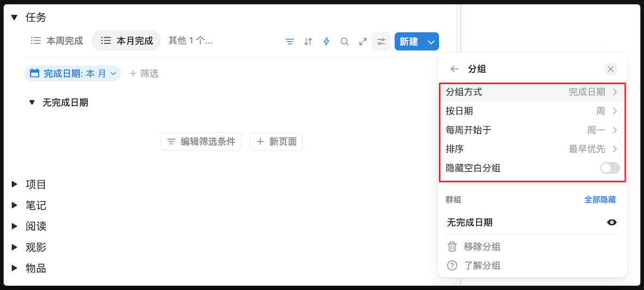Click the 新建 button
The width and height of the screenshot is (644, 290).
(409, 41)
